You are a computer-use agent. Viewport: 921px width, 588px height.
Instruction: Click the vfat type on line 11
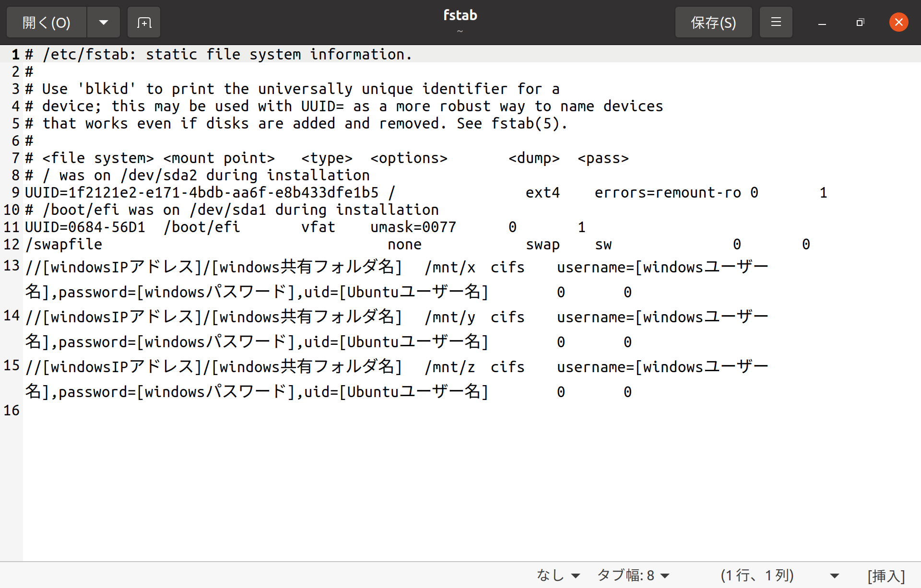[318, 227]
